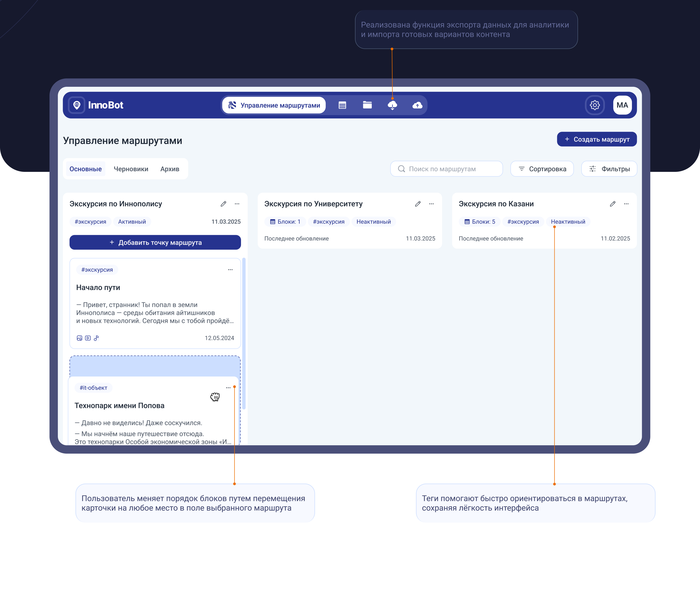Click the InnoBot logo icon

(x=77, y=105)
